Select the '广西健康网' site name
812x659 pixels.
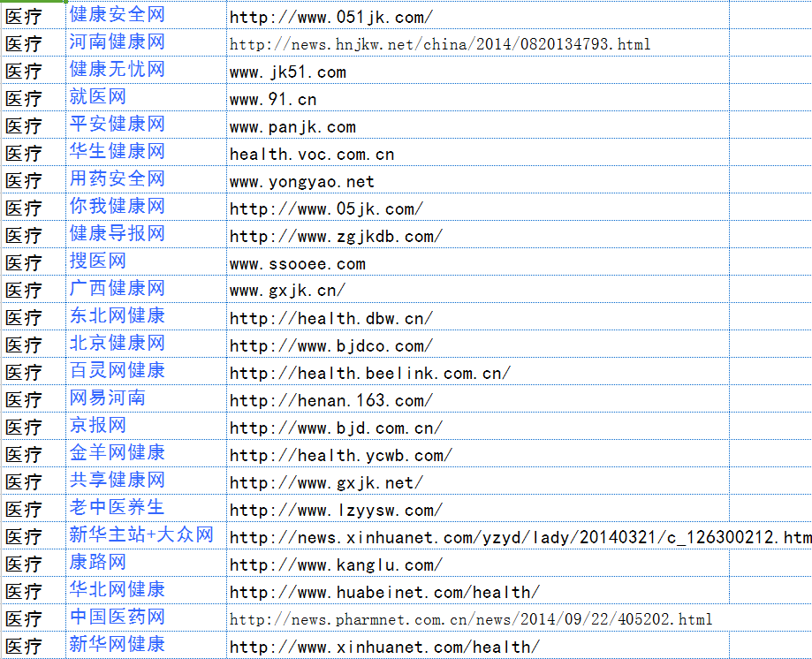click(x=146, y=289)
